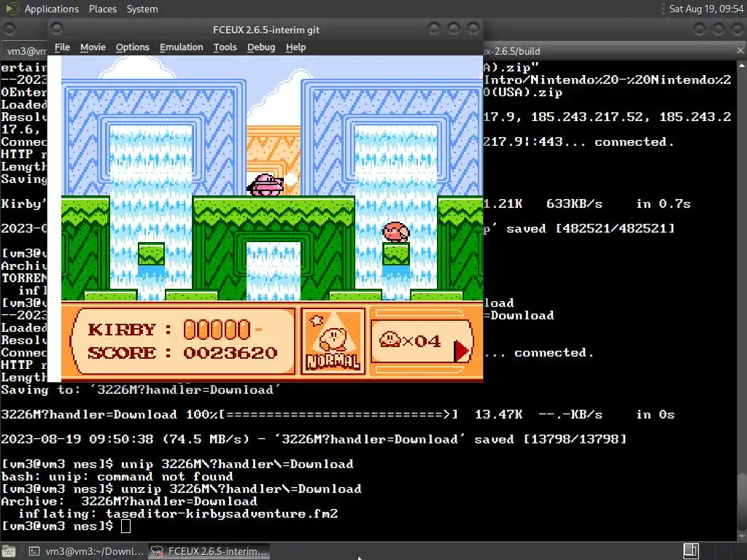Click the SCORE 0023620 readout in game HUD
The height and width of the screenshot is (560, 747).
182,353
